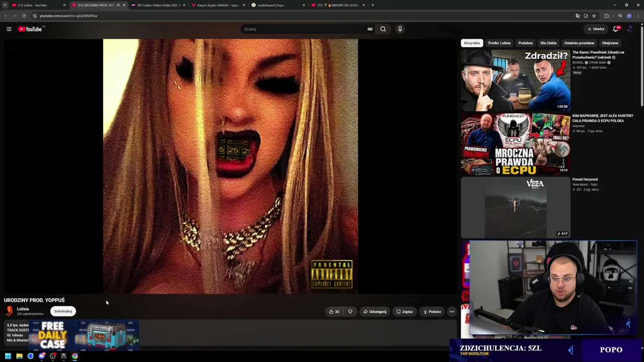Click the browser address bar URL
Screen dimensions: 644x362
(68, 16)
